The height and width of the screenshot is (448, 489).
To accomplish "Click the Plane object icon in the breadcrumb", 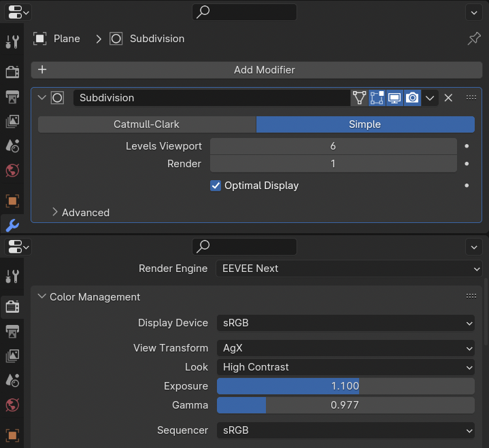I will [40, 39].
